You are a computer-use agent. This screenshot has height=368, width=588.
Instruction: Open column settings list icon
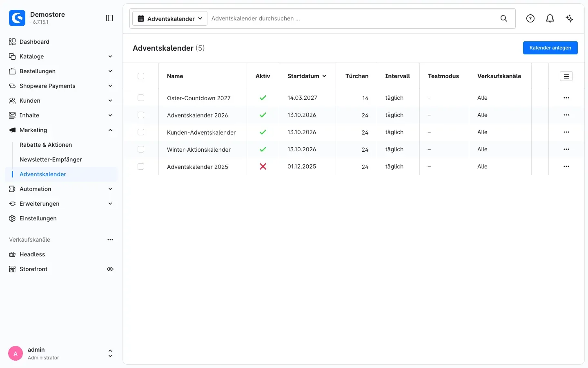click(x=566, y=76)
